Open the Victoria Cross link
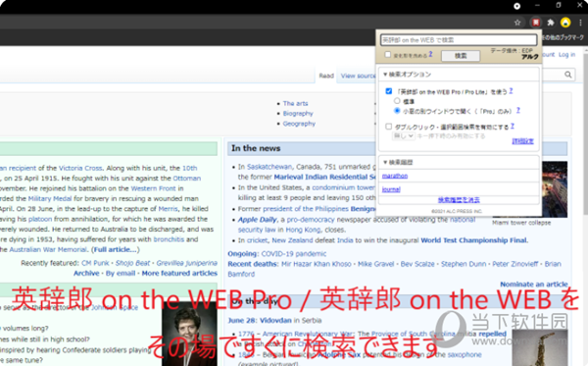This screenshot has width=588, height=366. click(80, 168)
